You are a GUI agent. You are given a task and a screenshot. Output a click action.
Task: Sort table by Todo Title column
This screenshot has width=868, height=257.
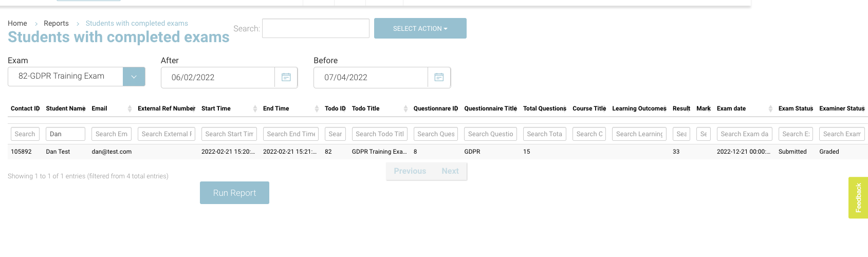point(405,108)
